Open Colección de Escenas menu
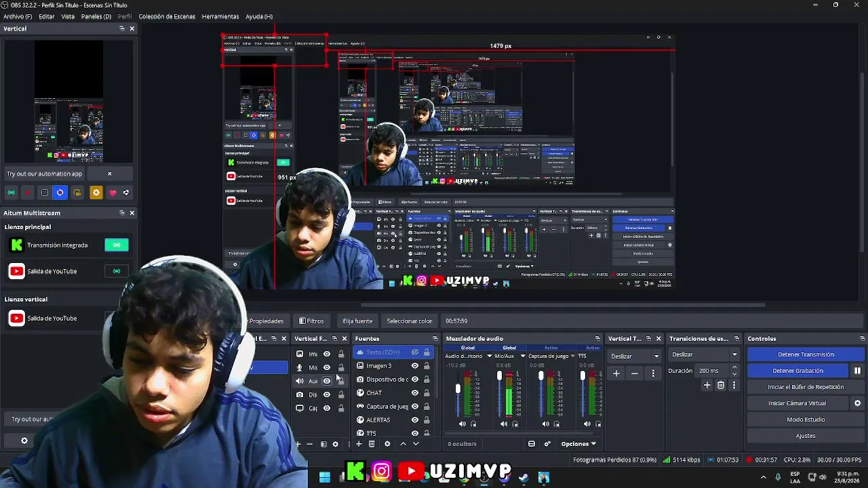The image size is (868, 488). pyautogui.click(x=167, y=16)
